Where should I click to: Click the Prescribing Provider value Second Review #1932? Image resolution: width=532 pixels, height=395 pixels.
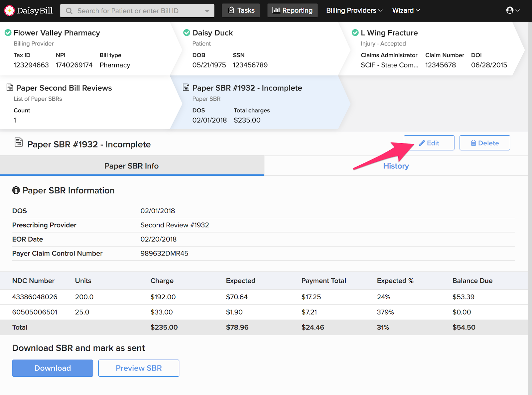[175, 225]
